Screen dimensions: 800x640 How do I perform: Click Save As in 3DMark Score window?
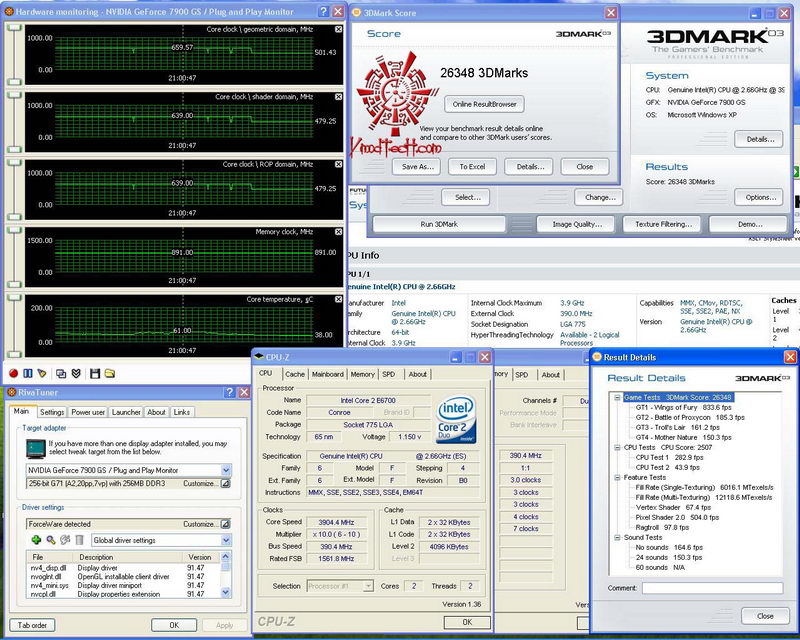pos(416,166)
